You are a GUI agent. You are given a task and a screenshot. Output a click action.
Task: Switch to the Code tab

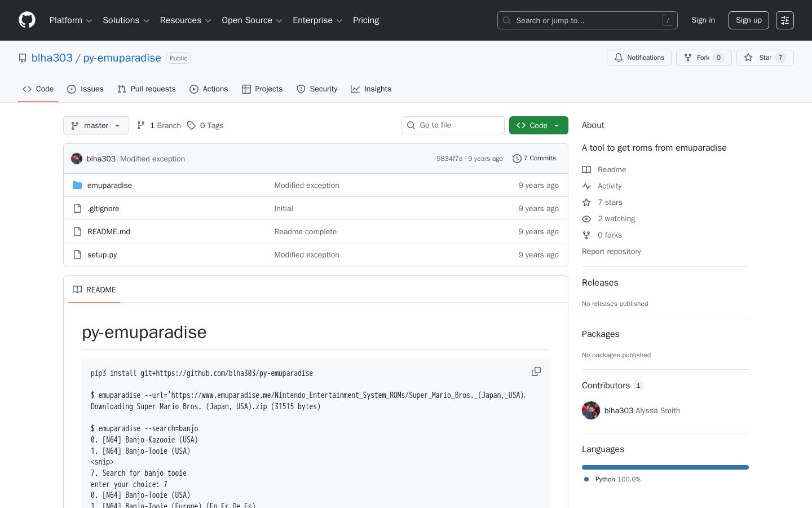coord(38,89)
